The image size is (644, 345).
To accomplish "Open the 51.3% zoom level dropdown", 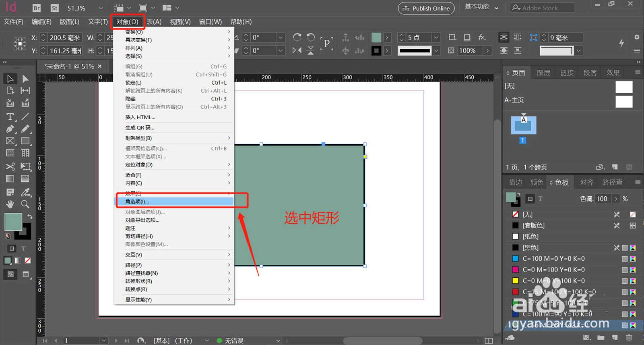I will tap(101, 8).
